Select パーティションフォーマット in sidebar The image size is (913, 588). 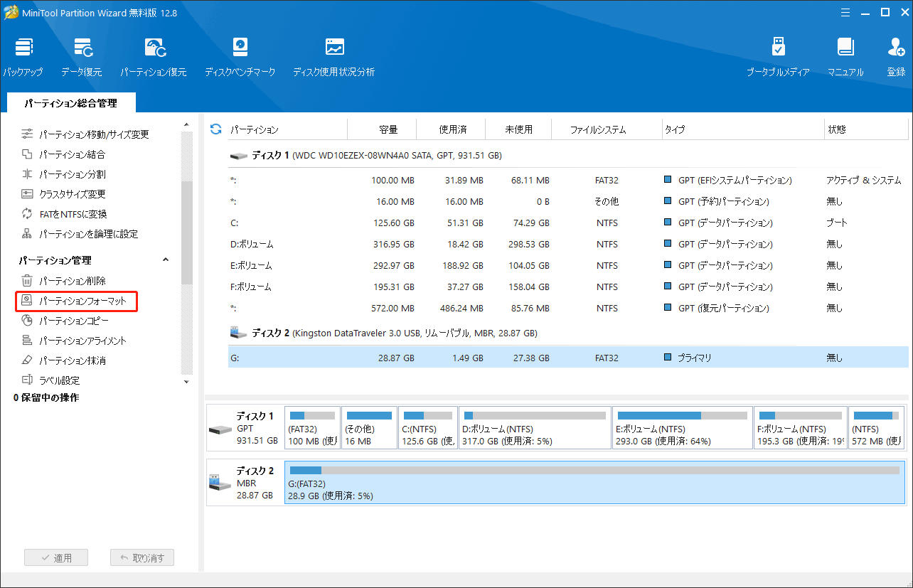[x=75, y=301]
